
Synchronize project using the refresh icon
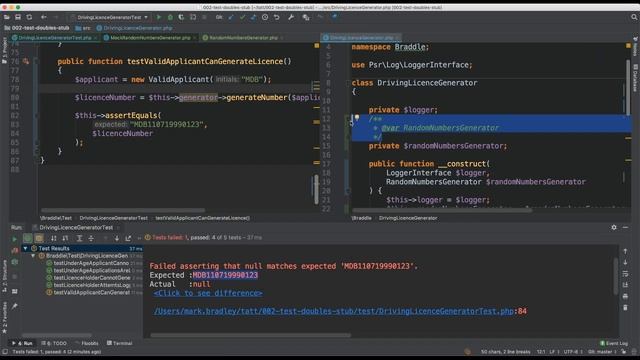point(29,17)
